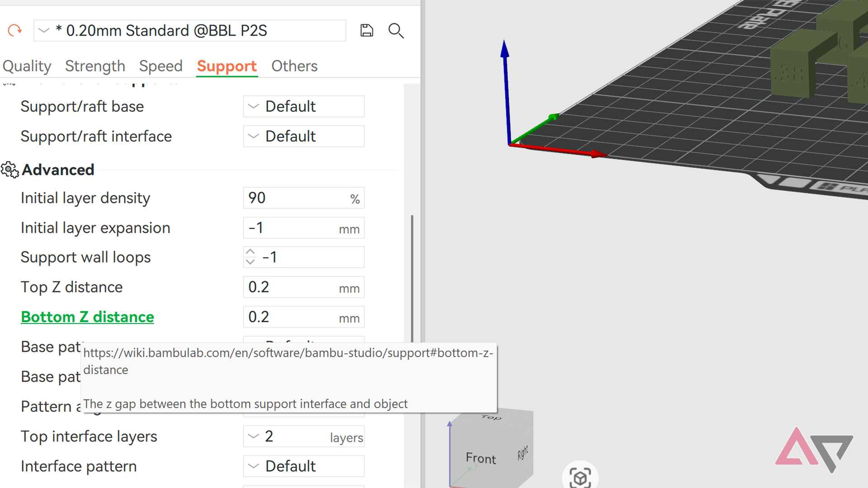The width and height of the screenshot is (868, 488).
Task: Switch to the Quality tab
Action: click(27, 66)
